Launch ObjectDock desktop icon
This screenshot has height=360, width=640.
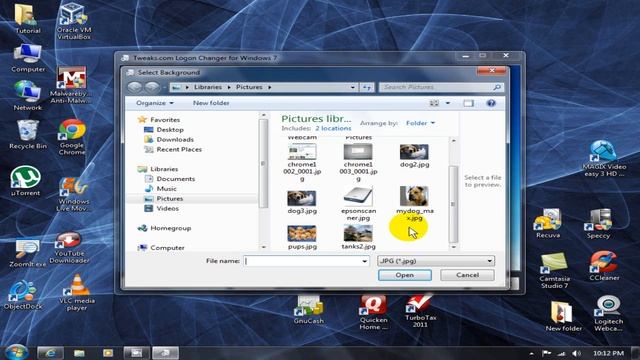[x=23, y=295]
